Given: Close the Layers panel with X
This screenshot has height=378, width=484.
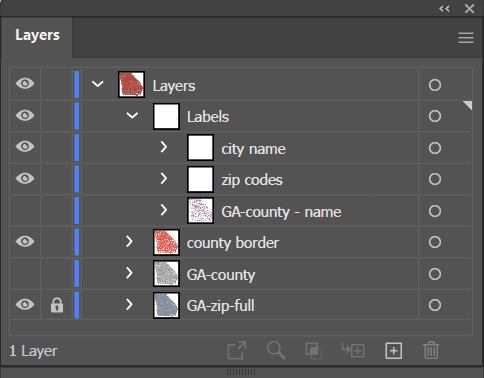Looking at the screenshot, I should pos(469,8).
